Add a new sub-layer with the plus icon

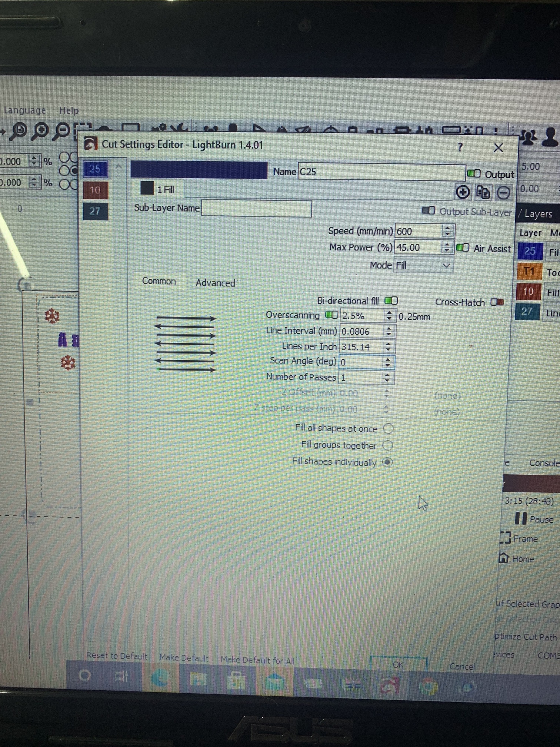462,192
